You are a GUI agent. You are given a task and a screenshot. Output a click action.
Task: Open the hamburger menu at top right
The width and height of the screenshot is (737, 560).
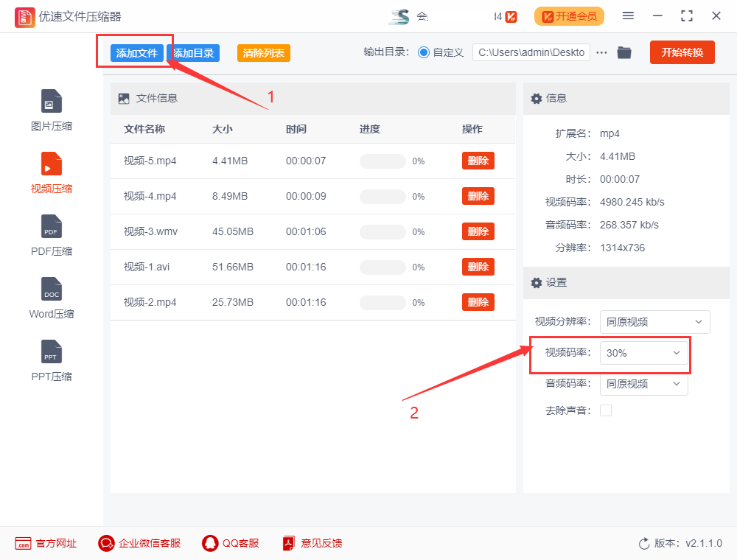point(628,15)
